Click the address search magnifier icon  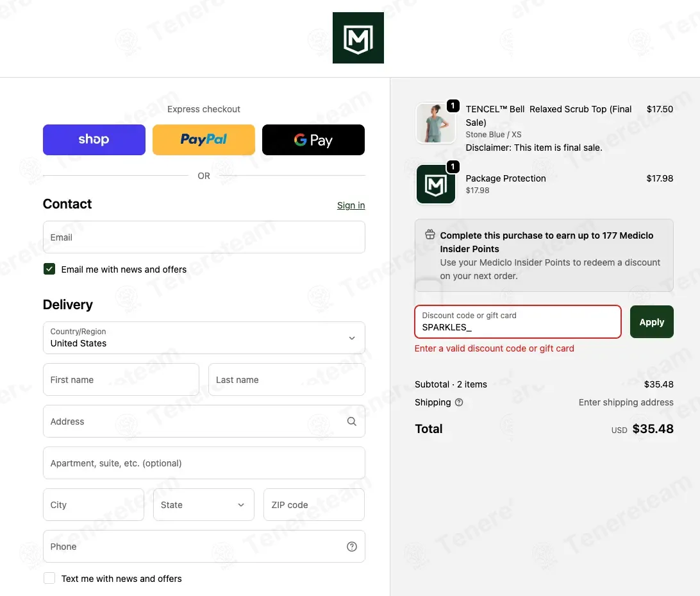352,421
